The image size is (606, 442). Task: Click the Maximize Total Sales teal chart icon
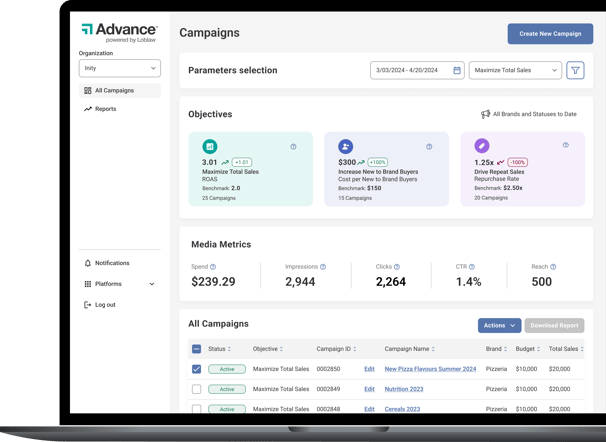[x=210, y=146]
